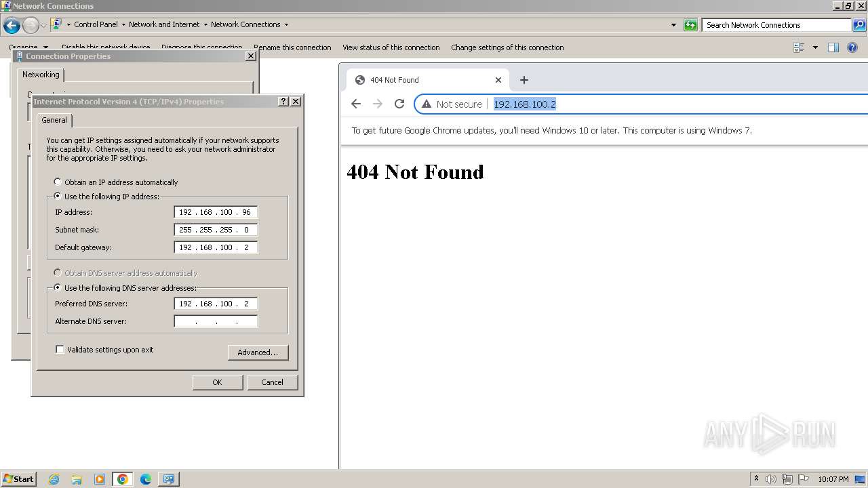Launch Windows Media Player from the taskbar
The height and width of the screenshot is (488, 868).
100,479
